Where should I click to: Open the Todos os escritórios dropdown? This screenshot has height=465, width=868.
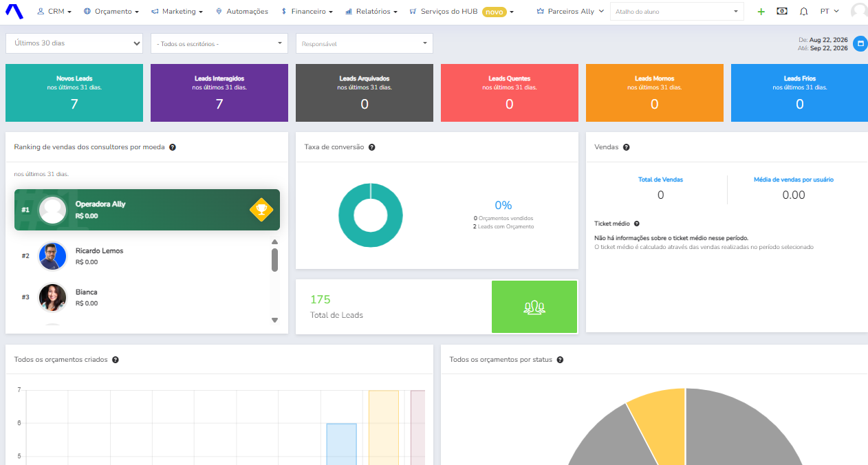click(219, 43)
